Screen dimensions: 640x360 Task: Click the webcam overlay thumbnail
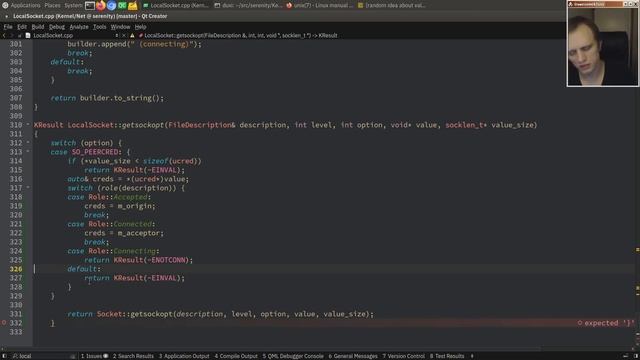tap(602, 45)
